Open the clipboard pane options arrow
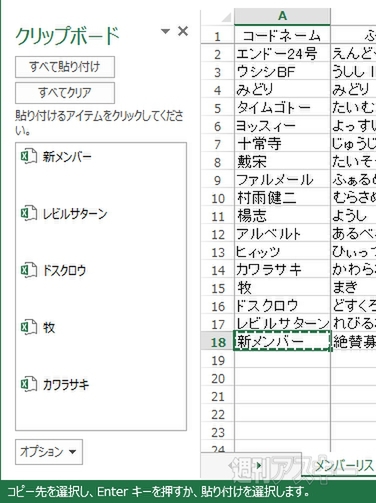The width and height of the screenshot is (376, 503). pyautogui.click(x=165, y=31)
